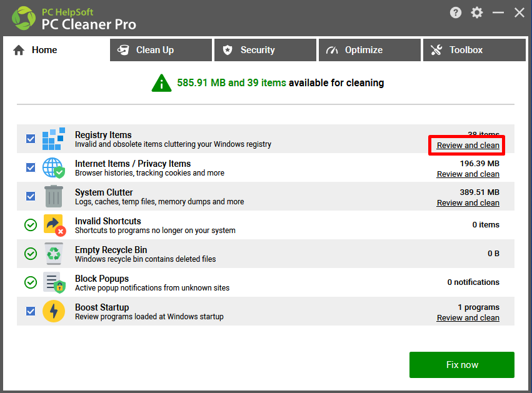Uncheck the Internet Items / Privacy Items checkbox

pos(31,167)
